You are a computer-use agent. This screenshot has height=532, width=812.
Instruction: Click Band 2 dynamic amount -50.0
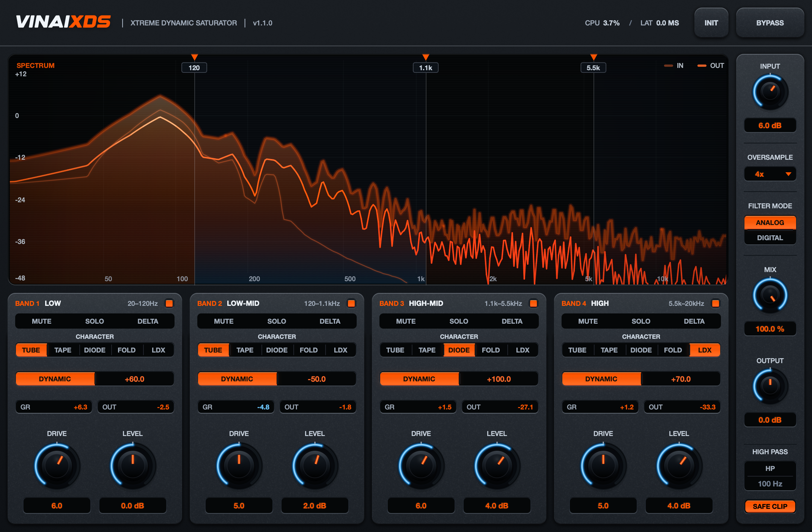(x=317, y=379)
